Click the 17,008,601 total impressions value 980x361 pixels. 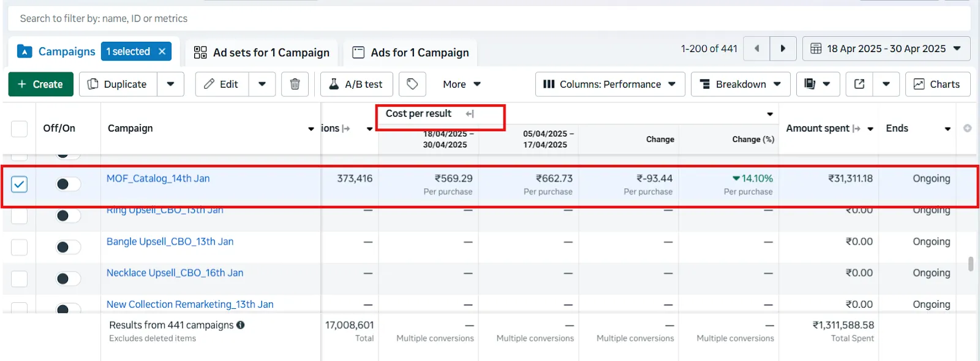pos(349,325)
